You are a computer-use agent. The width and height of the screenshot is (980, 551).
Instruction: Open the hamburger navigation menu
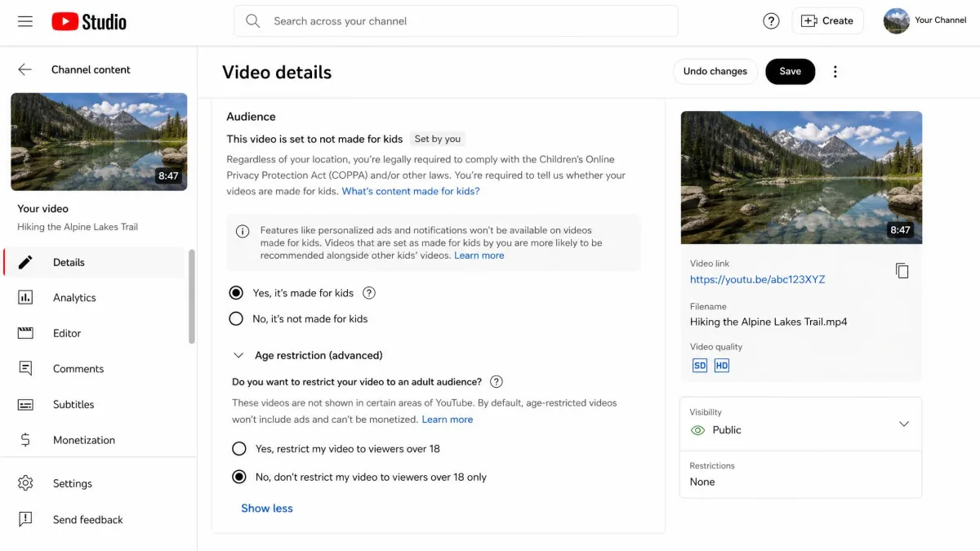click(25, 21)
